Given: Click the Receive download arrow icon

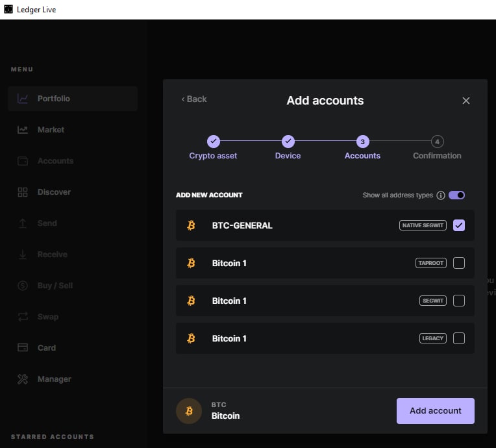Looking at the screenshot, I should click(23, 255).
